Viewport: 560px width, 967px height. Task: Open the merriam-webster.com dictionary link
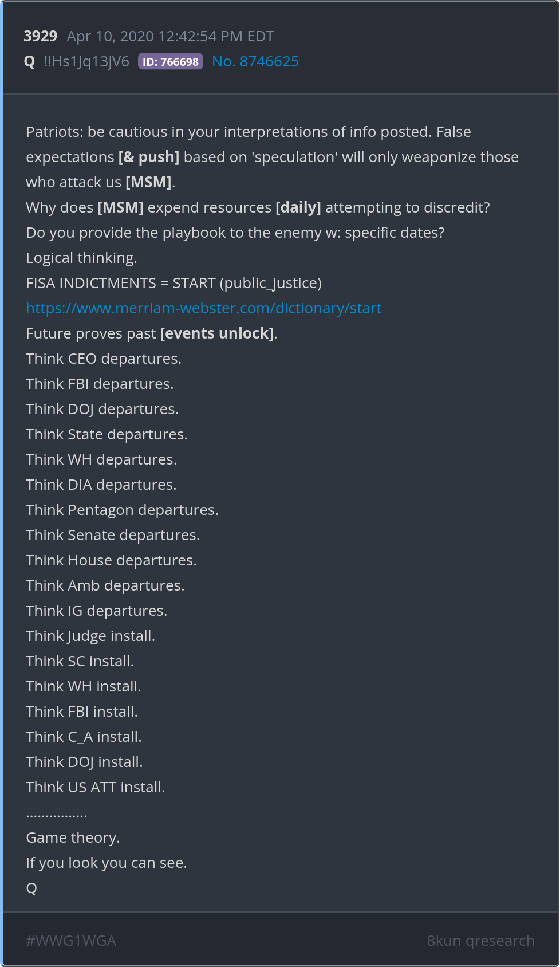click(x=204, y=308)
